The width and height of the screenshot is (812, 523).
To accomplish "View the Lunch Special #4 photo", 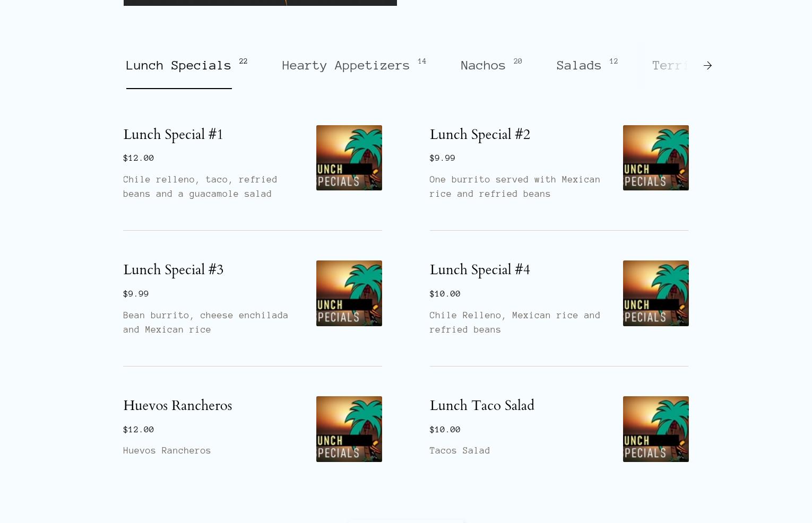I will coord(656,293).
